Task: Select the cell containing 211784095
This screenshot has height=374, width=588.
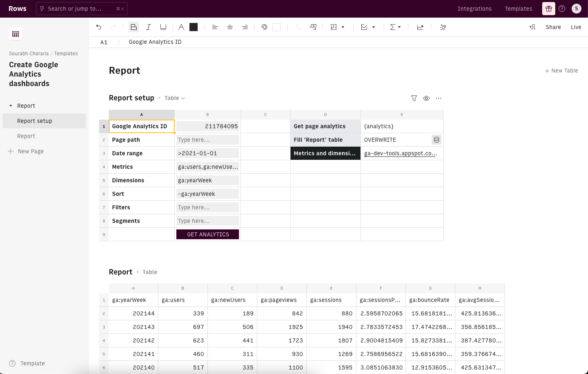Action: [x=207, y=126]
